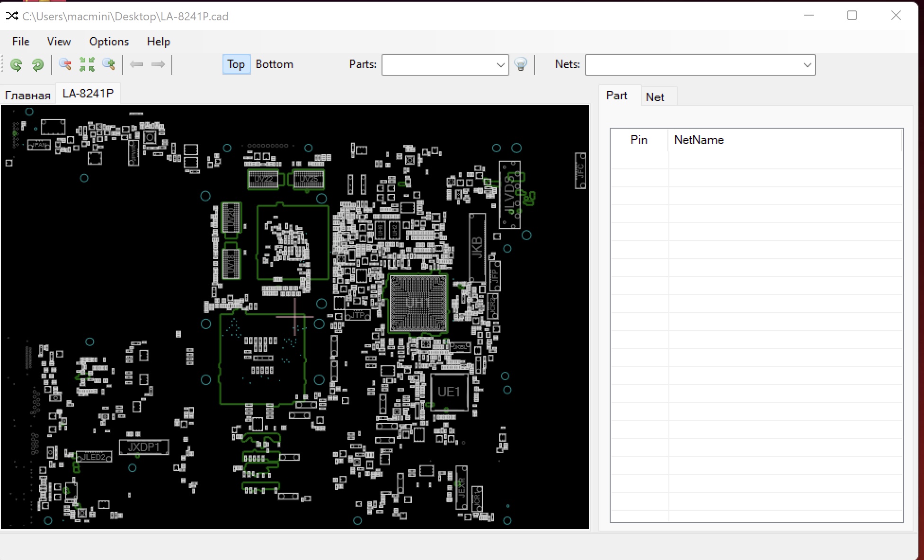Click the fit-to-window green arrows icon
The image size is (924, 560).
(87, 64)
